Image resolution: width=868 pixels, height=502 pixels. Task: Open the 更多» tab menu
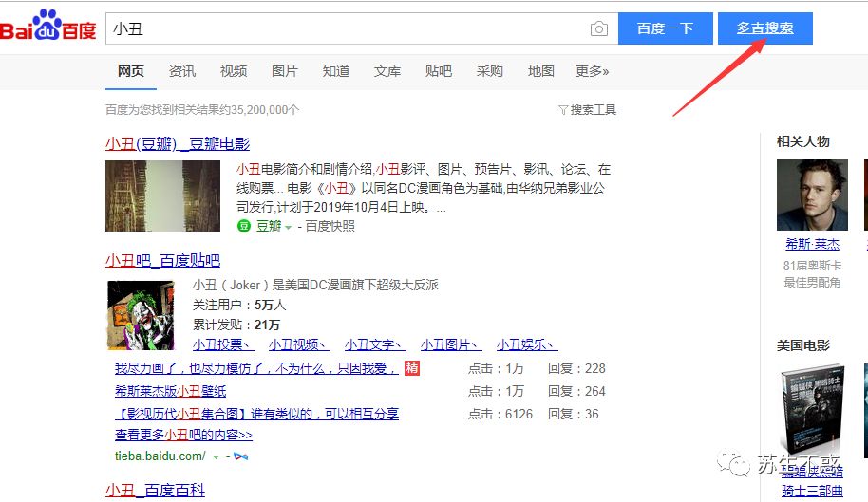[592, 71]
